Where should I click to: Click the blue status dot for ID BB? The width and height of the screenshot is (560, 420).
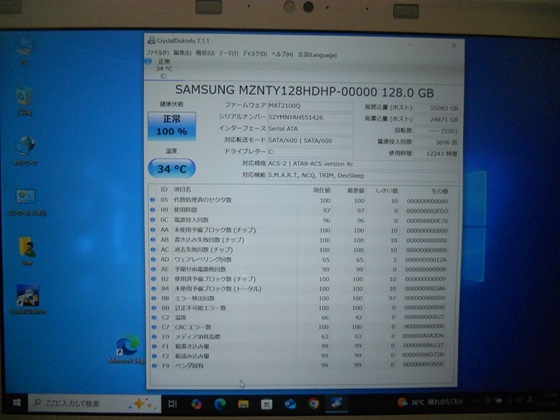pos(154,308)
